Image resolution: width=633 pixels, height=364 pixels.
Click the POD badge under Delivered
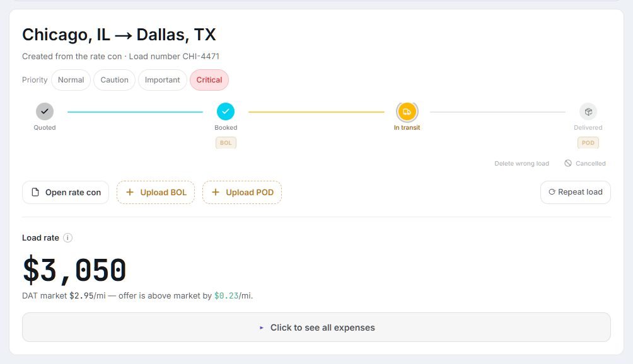(x=588, y=143)
